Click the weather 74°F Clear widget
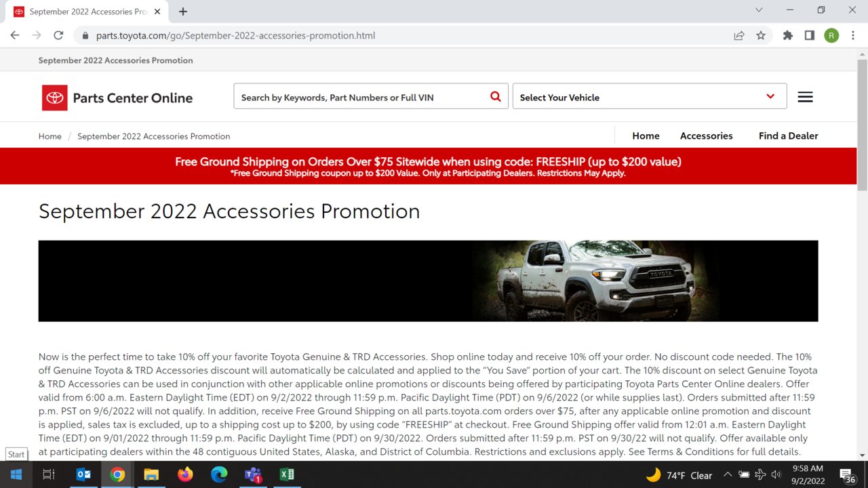The image size is (868, 488). [679, 475]
